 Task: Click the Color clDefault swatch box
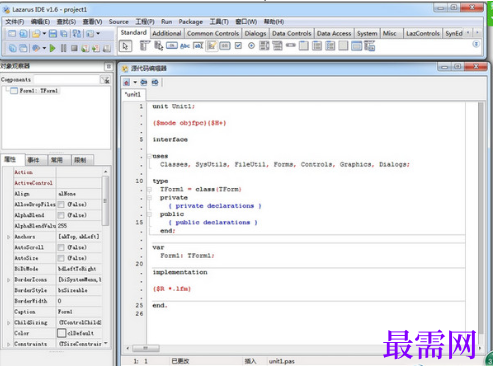(x=62, y=333)
